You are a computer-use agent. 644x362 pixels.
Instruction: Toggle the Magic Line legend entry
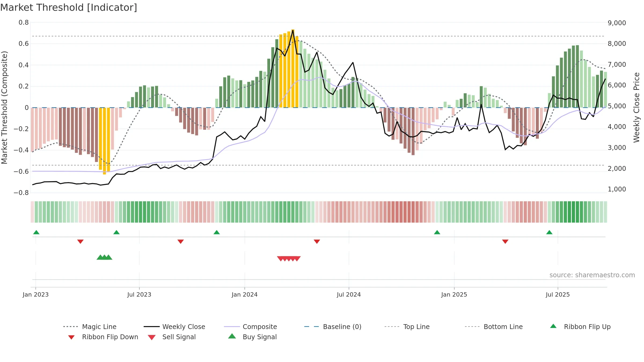pos(90,327)
